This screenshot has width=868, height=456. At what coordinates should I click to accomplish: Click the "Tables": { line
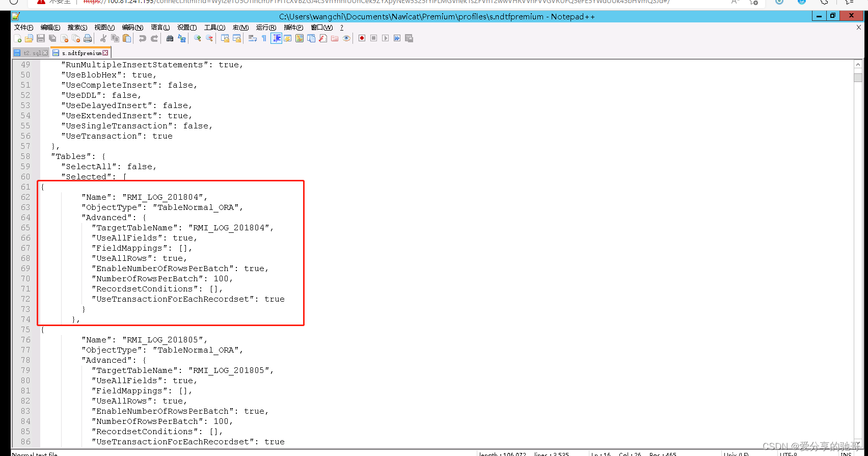click(78, 156)
